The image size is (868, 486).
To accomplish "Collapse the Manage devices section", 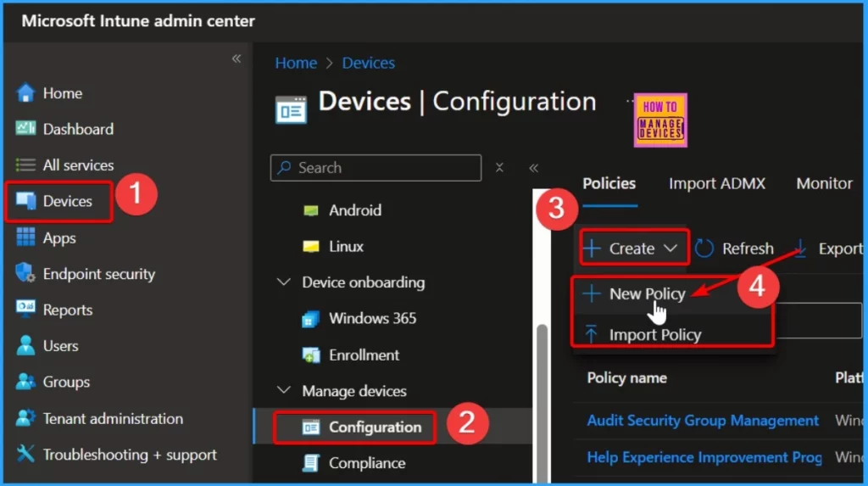I will (283, 391).
